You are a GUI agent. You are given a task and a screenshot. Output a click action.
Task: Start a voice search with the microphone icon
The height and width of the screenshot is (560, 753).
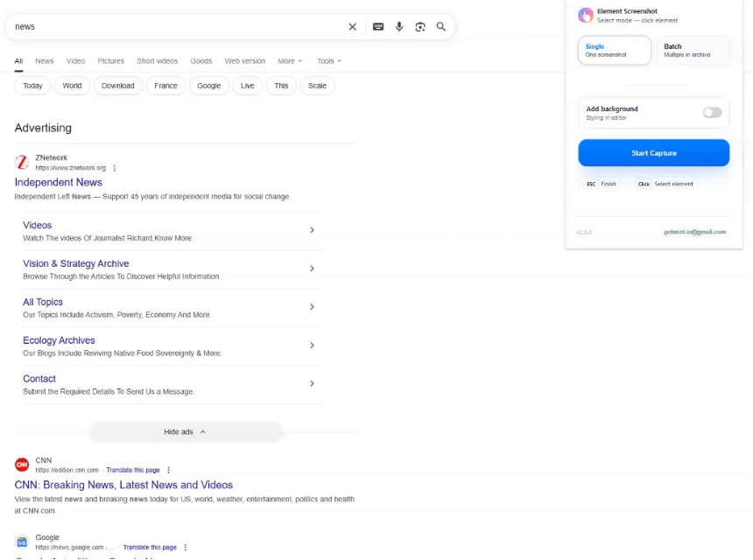[399, 26]
